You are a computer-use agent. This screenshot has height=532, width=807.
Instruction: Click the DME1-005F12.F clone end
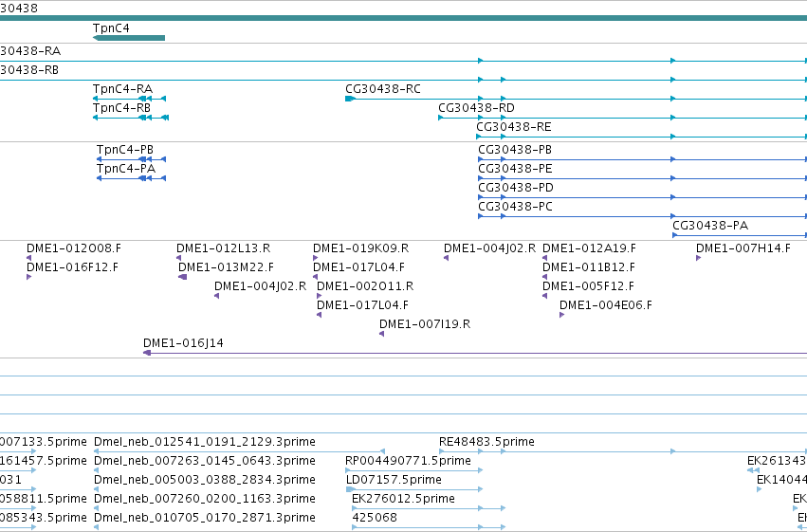pos(544,296)
